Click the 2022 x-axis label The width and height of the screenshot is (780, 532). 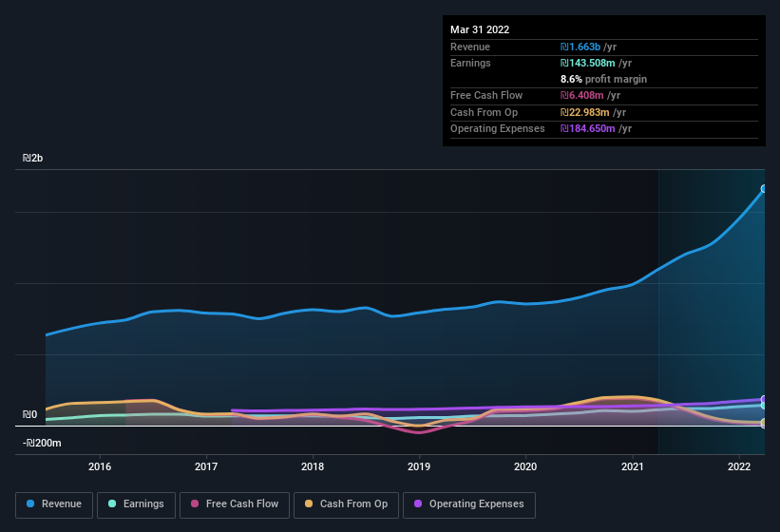pyautogui.click(x=739, y=466)
